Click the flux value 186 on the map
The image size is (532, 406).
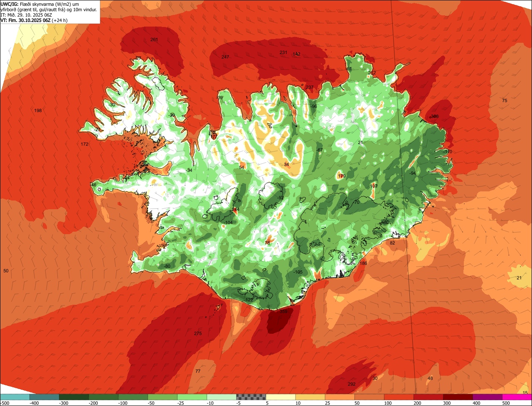pyautogui.click(x=363, y=264)
